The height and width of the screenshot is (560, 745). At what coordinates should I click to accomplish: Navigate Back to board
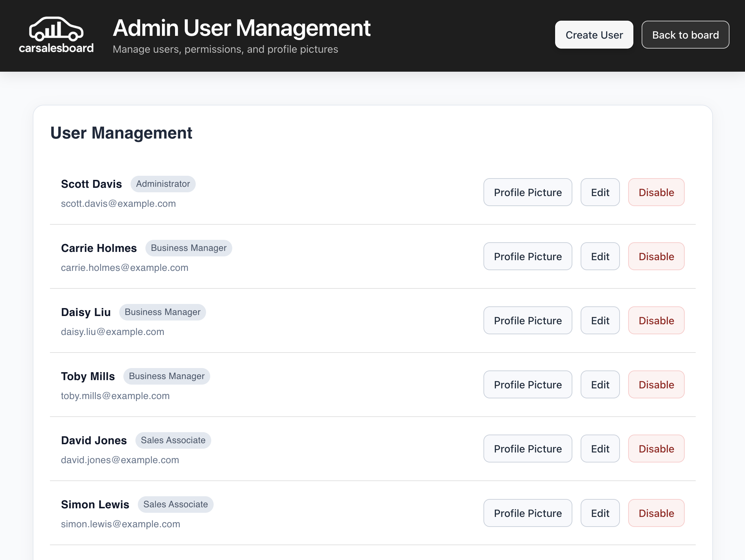pyautogui.click(x=685, y=34)
